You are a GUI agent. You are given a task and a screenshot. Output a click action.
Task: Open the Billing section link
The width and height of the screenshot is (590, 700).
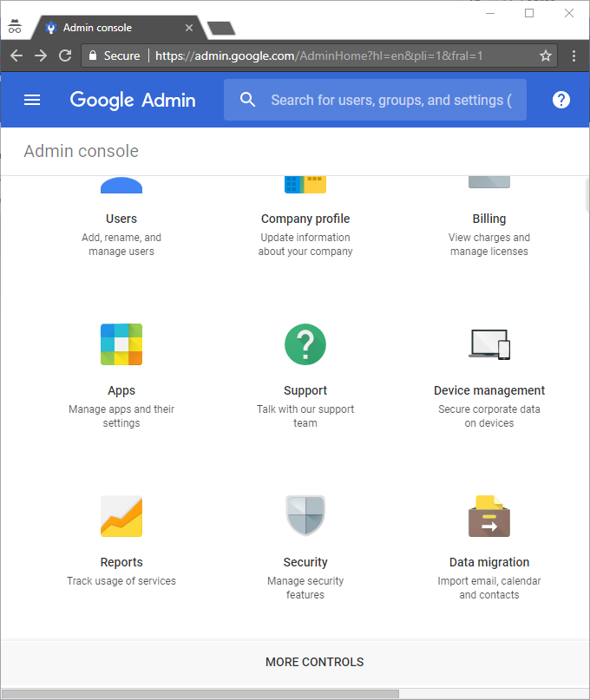[489, 219]
